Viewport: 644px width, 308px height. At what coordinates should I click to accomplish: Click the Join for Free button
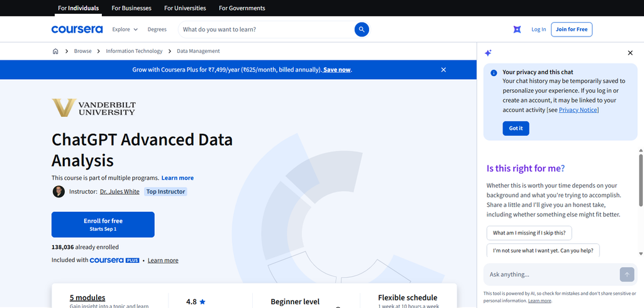571,29
